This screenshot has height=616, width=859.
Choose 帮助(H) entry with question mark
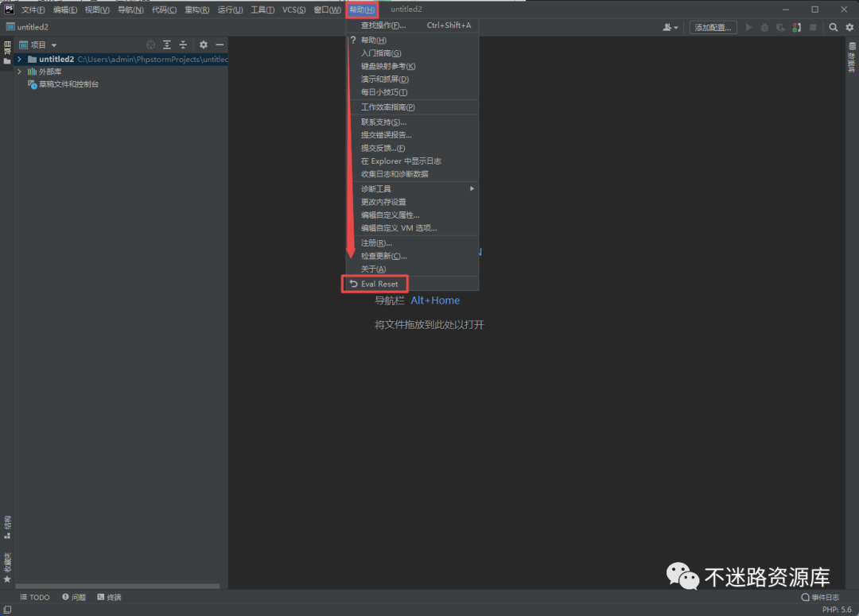[x=413, y=40]
